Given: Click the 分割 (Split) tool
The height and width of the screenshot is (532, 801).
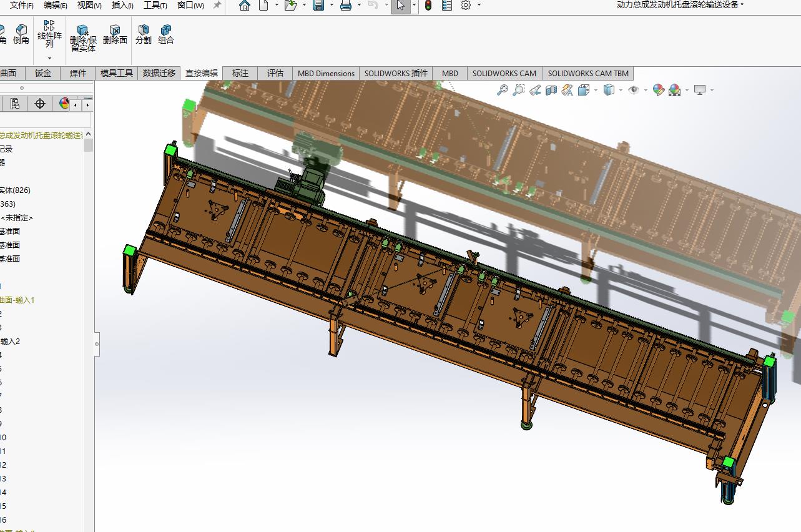Looking at the screenshot, I should (144, 34).
